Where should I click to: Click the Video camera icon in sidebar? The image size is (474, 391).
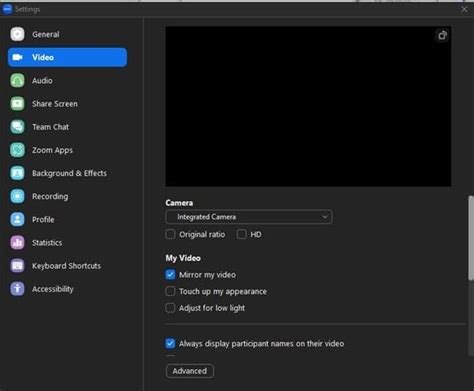coord(17,57)
